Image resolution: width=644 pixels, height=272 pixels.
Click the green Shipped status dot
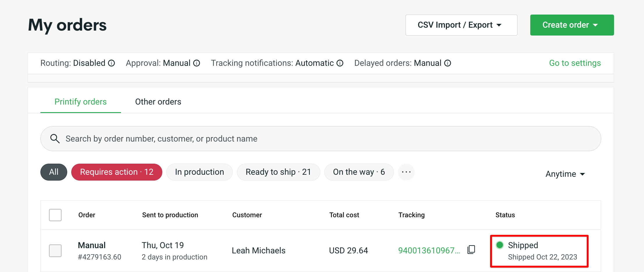500,245
